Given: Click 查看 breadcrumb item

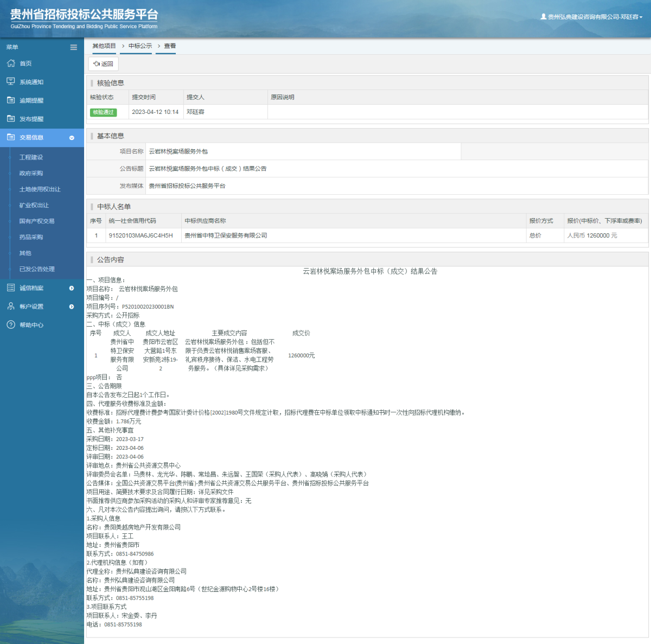Looking at the screenshot, I should [170, 46].
